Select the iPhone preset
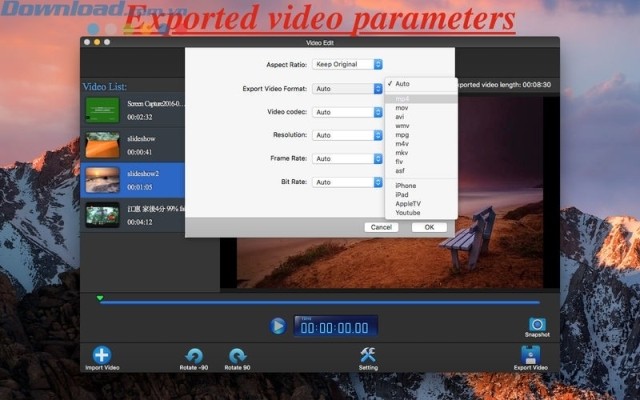 tap(421, 185)
